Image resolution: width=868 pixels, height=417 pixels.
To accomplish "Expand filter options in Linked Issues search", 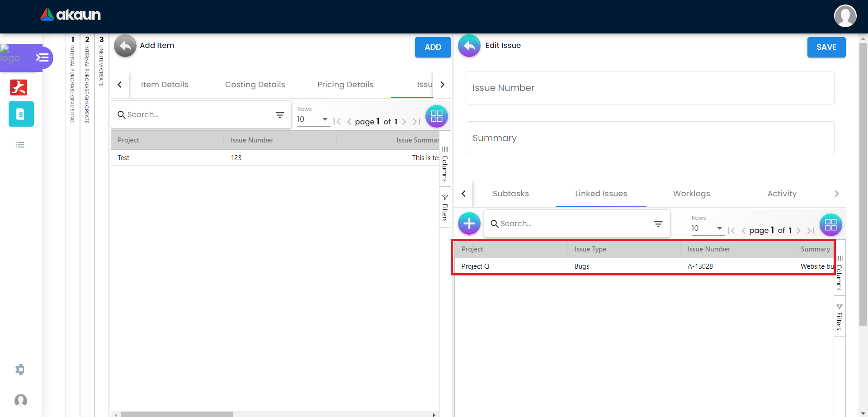I will coord(658,224).
